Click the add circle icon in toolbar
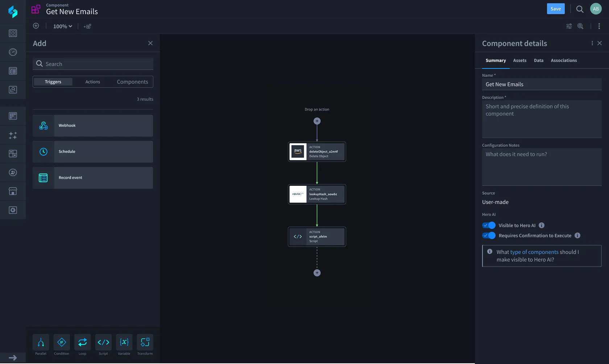 tap(36, 26)
